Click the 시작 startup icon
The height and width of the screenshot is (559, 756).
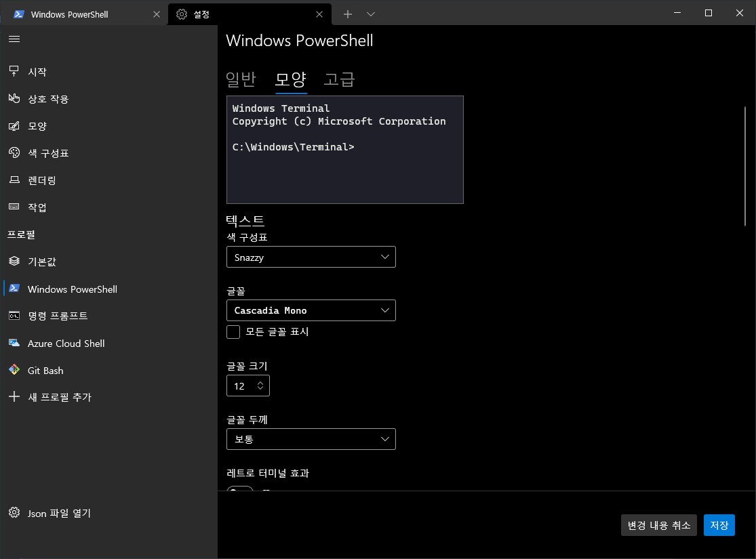coord(14,71)
